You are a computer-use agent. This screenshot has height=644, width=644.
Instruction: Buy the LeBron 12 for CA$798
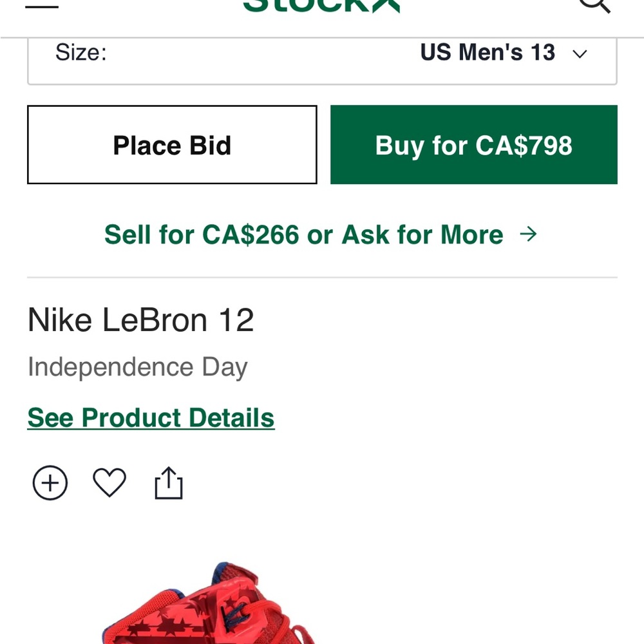pyautogui.click(x=474, y=145)
